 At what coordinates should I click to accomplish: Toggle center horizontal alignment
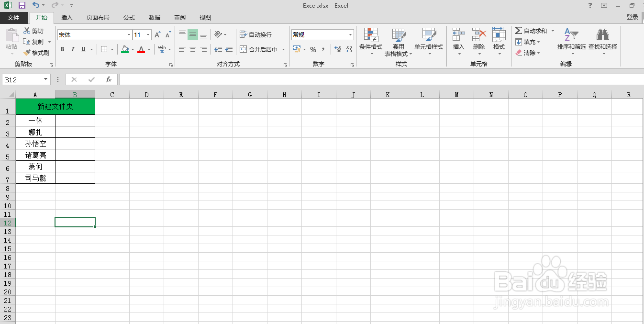(x=193, y=49)
